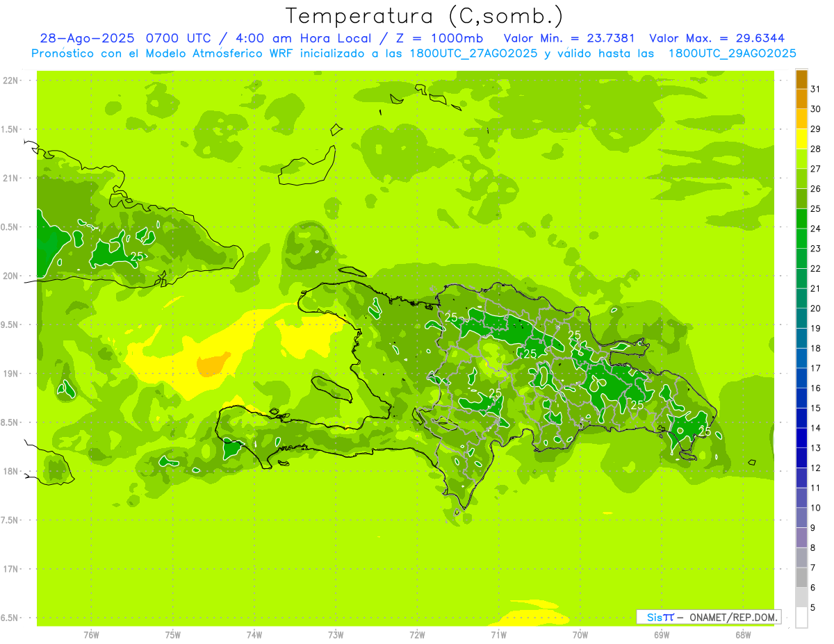Select the lime swatch between legend values 27 and 28
Image resolution: width=834 pixels, height=644 pixels.
tap(801, 159)
